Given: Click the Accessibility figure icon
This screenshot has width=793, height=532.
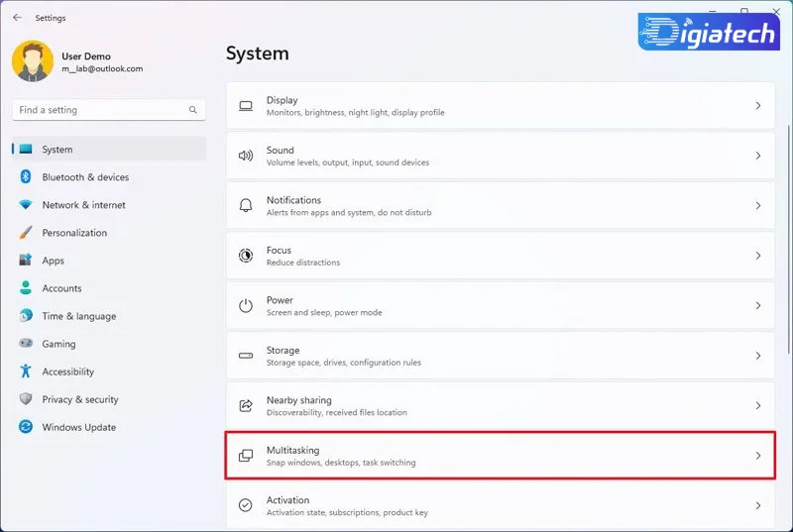Looking at the screenshot, I should tap(26, 371).
